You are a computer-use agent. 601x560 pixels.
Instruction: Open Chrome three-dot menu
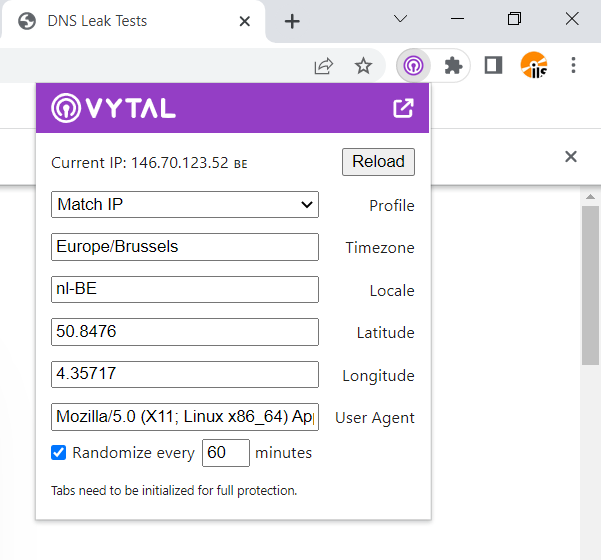(x=573, y=66)
